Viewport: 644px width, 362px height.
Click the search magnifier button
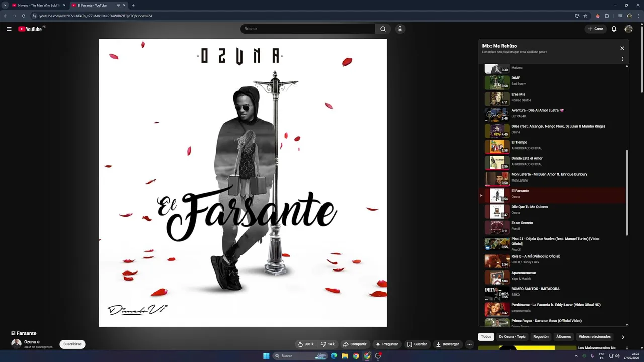tap(383, 29)
